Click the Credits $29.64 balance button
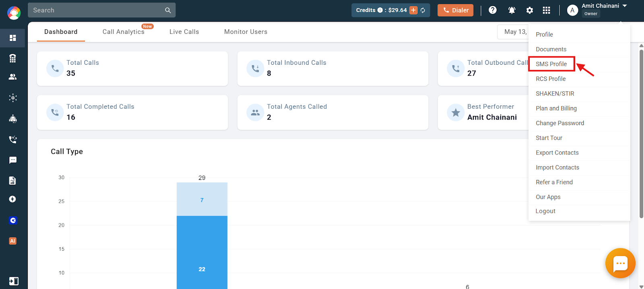The image size is (644, 289). coord(390,10)
